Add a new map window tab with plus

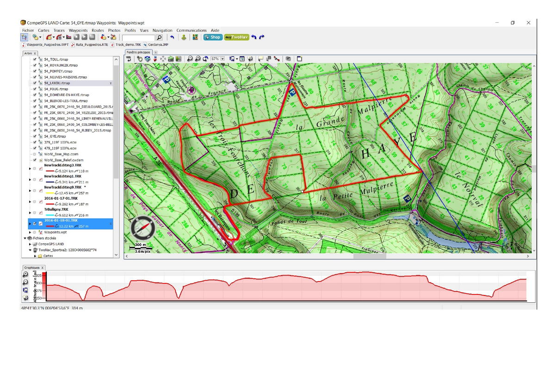pos(155,53)
